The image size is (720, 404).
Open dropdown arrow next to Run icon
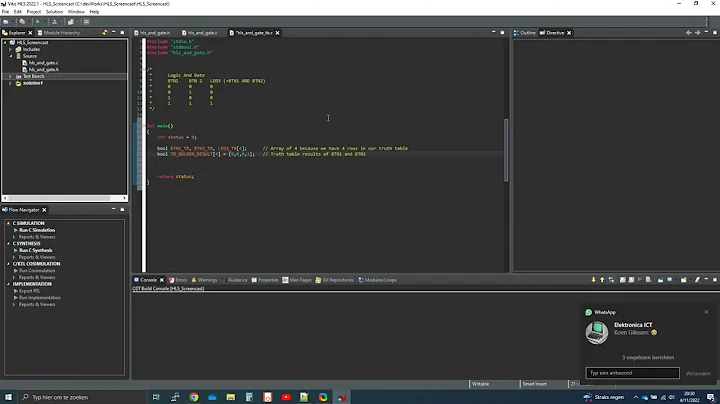tap(45, 22)
